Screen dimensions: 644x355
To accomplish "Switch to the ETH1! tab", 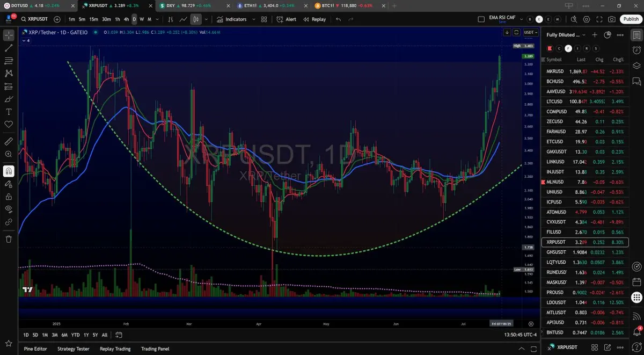I will click(273, 5).
